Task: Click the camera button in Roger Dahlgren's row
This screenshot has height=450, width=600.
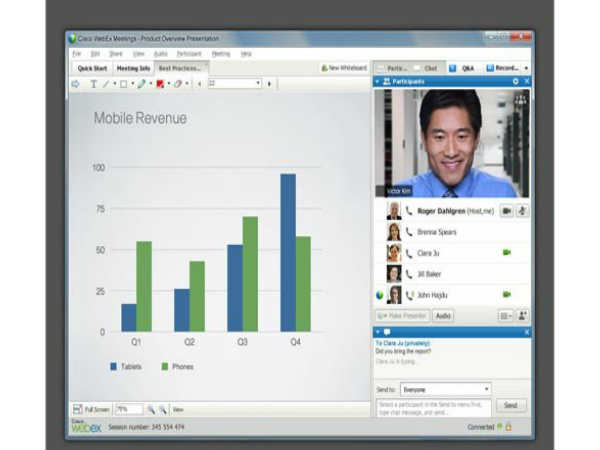Action: [x=507, y=211]
